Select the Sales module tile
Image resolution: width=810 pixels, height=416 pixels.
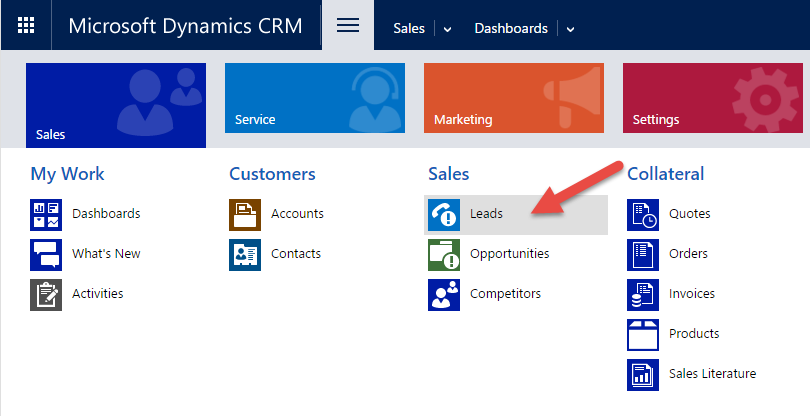pyautogui.click(x=116, y=105)
